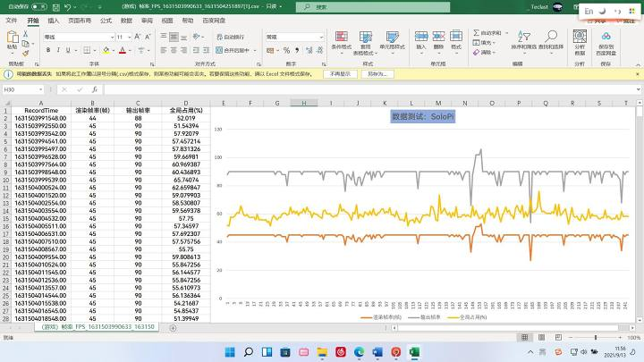Switch to the Insert (插入) ribbon tab
This screenshot has height=362, width=644.
coord(54,19)
